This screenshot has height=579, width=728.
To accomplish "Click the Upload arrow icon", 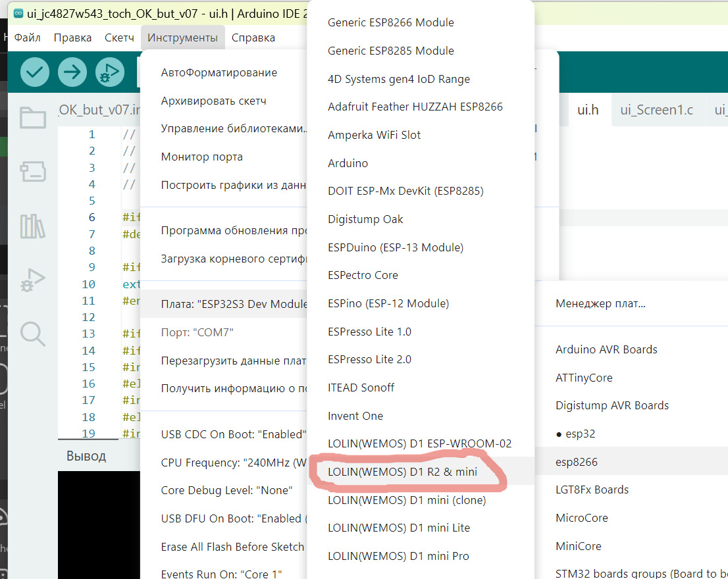I will click(x=72, y=72).
